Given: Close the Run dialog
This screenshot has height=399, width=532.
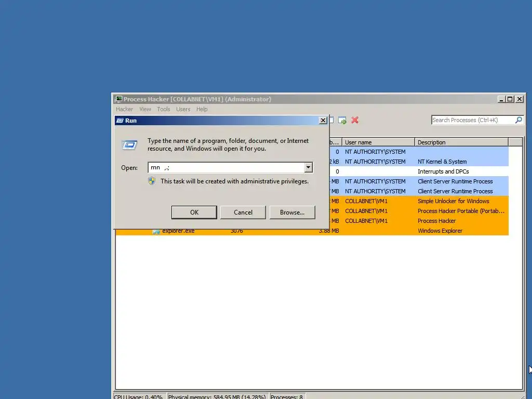Looking at the screenshot, I should (323, 121).
